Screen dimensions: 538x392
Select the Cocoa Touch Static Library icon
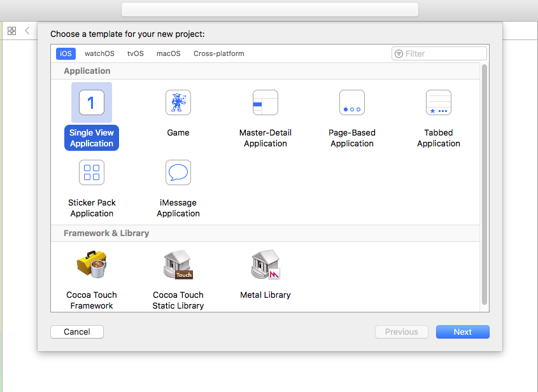click(178, 265)
